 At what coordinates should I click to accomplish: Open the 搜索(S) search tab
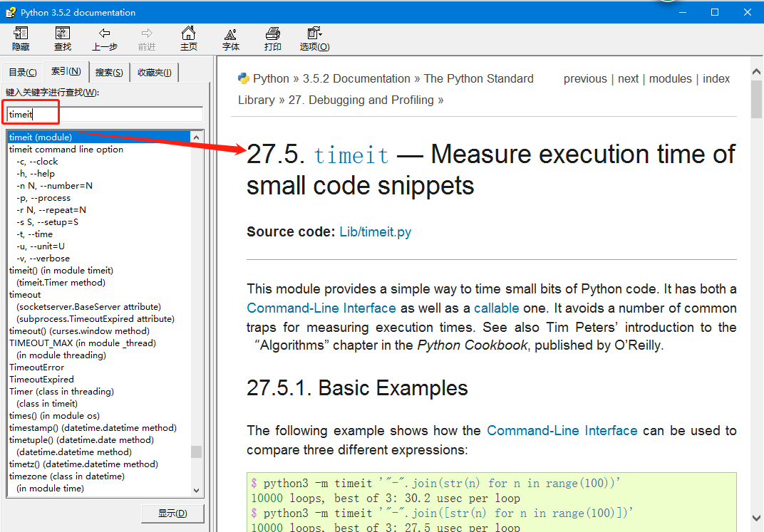point(109,73)
